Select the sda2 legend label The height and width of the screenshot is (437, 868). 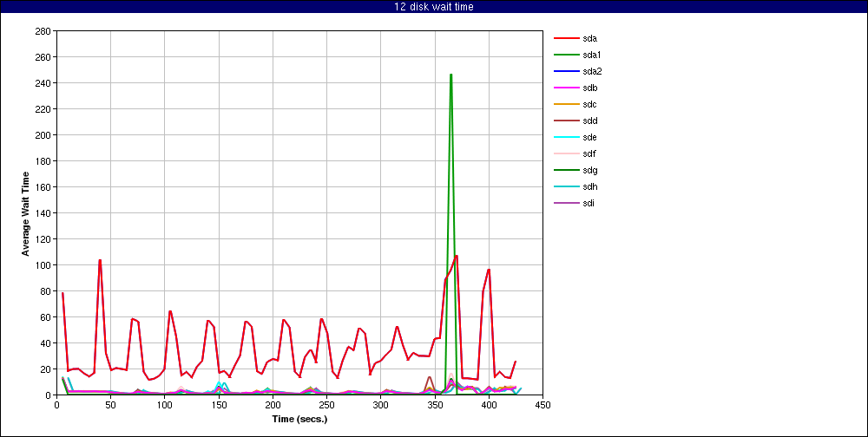click(592, 71)
